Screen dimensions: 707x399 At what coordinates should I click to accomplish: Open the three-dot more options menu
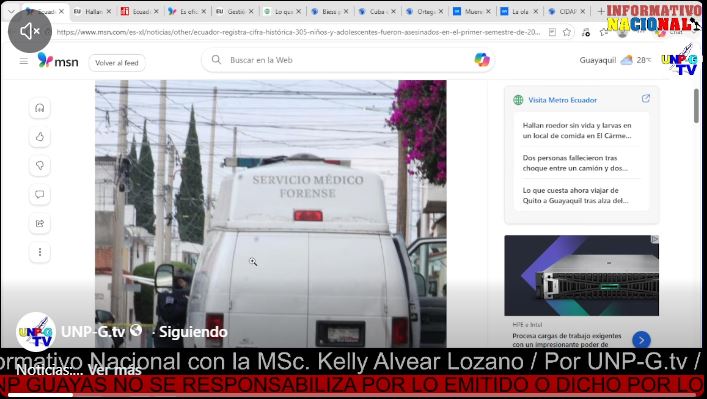[x=40, y=252]
